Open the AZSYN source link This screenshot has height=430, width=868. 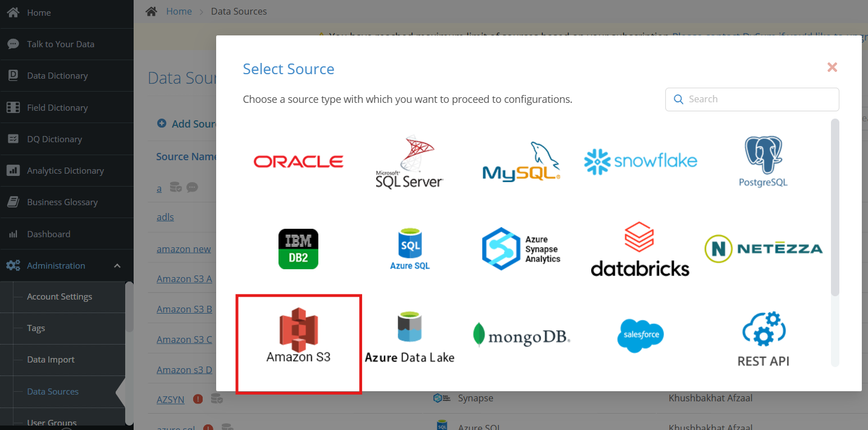point(171,400)
